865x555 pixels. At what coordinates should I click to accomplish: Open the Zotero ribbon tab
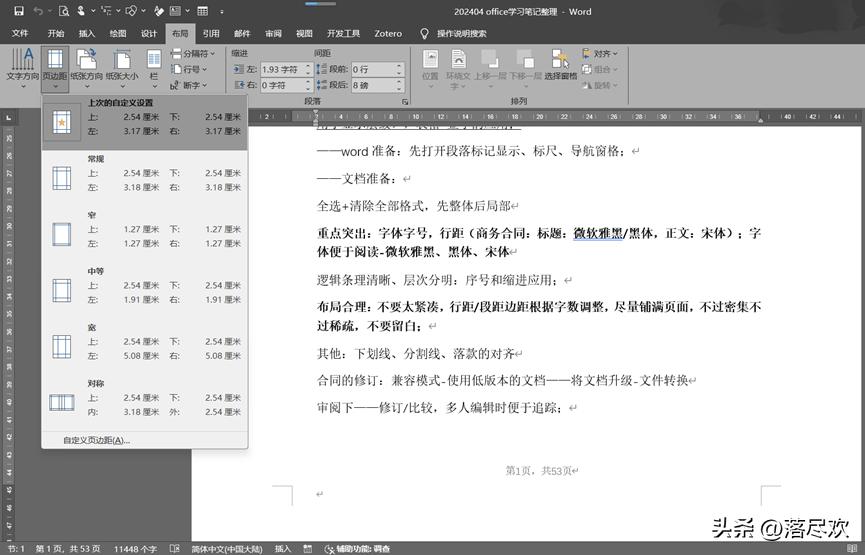coord(388,33)
